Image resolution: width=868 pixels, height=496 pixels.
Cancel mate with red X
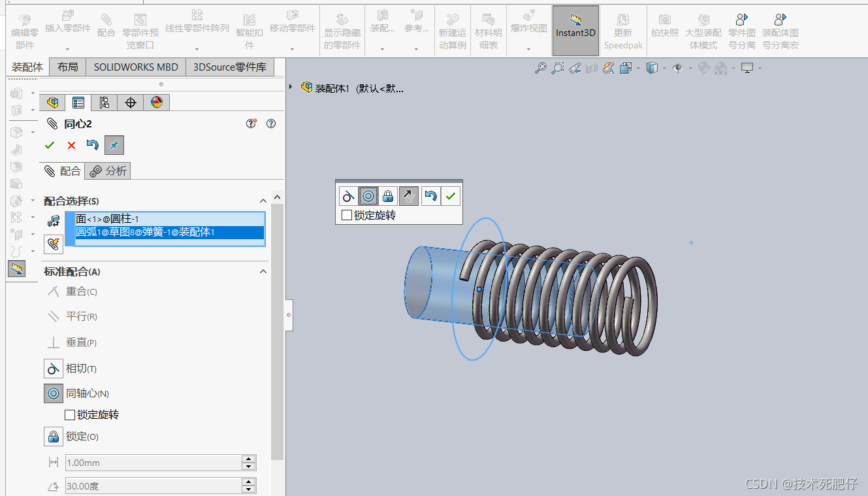[71, 145]
